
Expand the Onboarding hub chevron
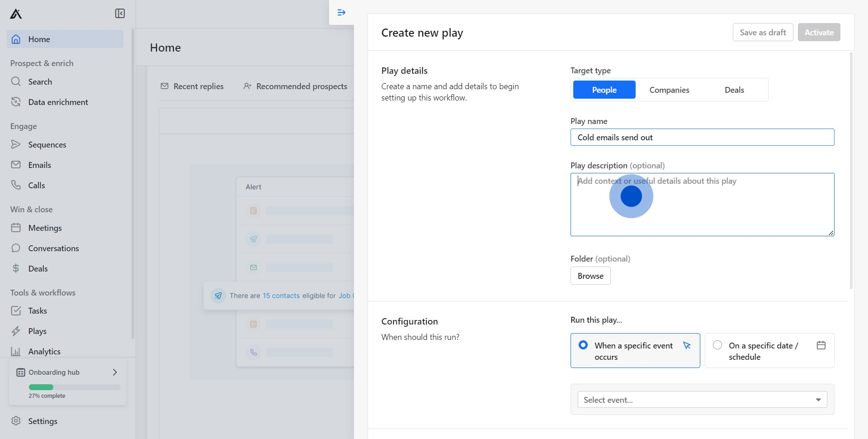(x=115, y=372)
